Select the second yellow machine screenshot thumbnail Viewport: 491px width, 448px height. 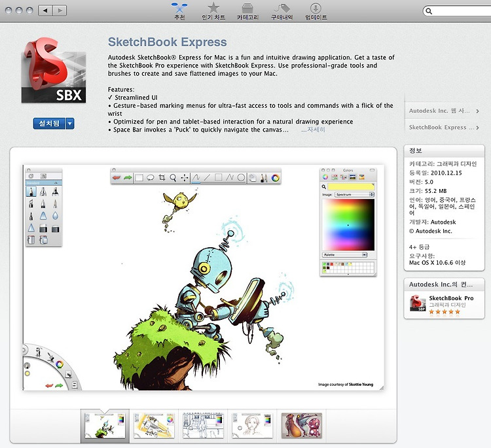click(154, 426)
